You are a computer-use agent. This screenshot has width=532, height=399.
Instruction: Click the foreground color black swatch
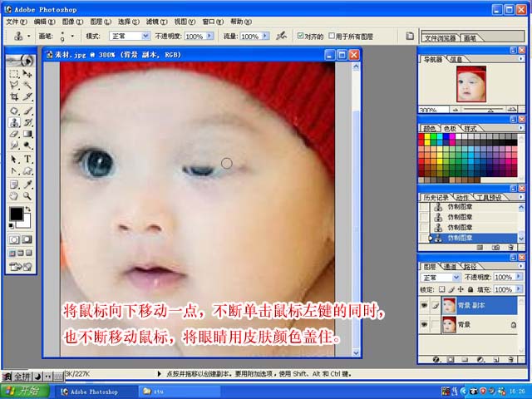pos(16,214)
